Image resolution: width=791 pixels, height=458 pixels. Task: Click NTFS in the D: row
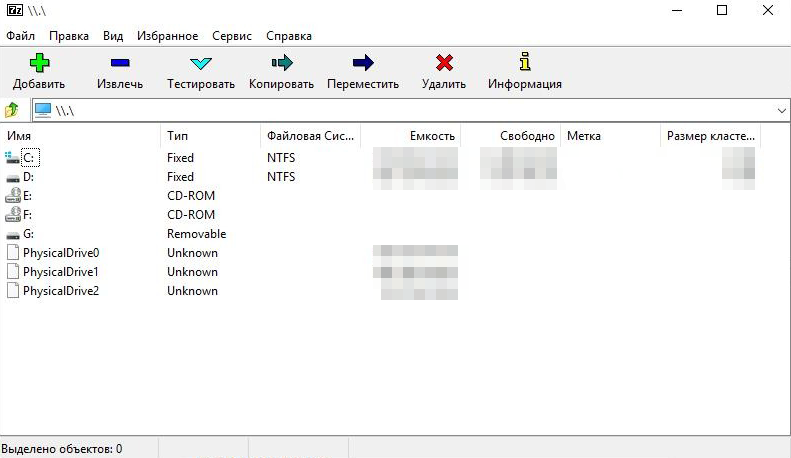(x=281, y=177)
